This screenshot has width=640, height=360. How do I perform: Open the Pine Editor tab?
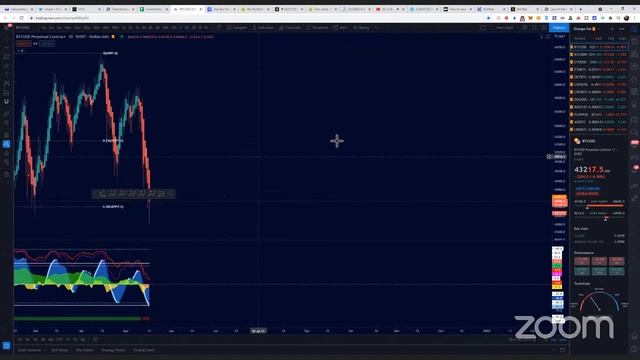[84, 350]
